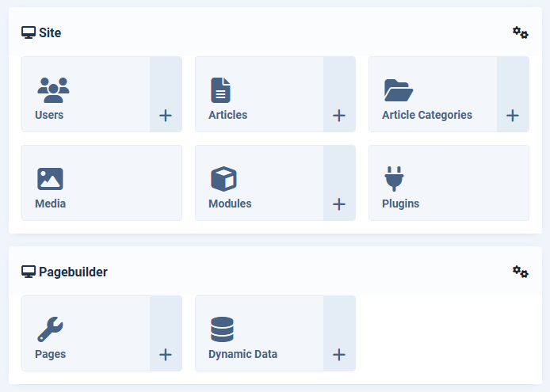Open Articles via the document icon
Screen dimensions: 550x392
(220, 89)
